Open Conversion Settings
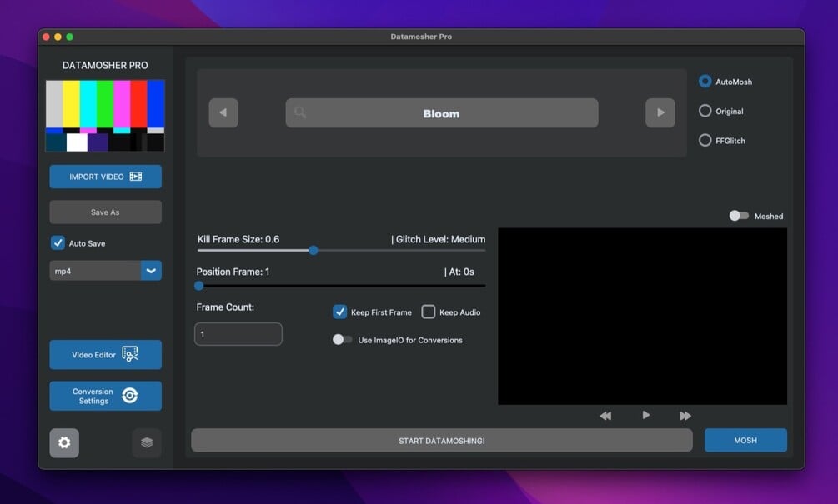 pos(105,396)
